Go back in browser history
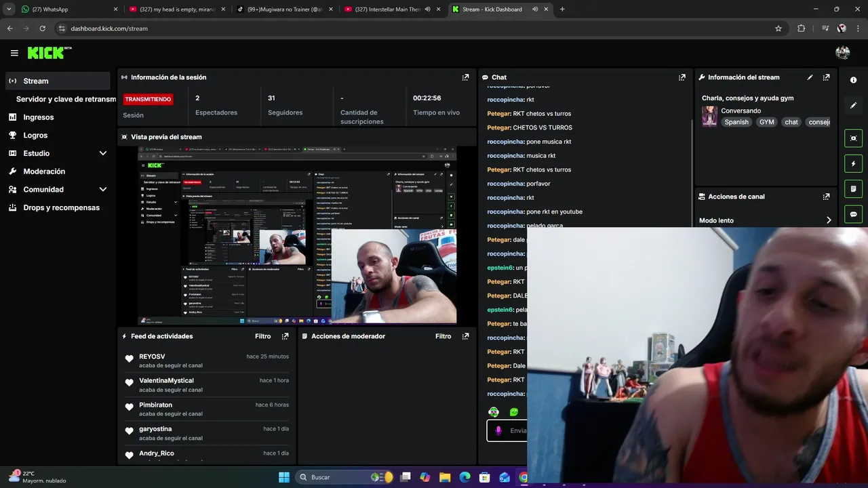Viewport: 868px width, 488px height. coord(9,28)
